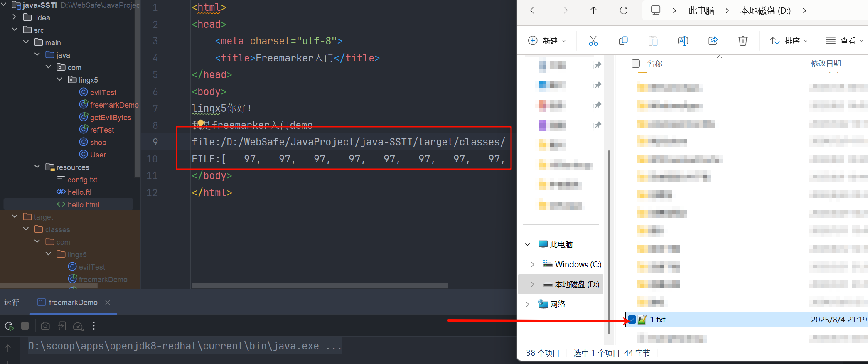Close the freemarkDemo run tab
The width and height of the screenshot is (868, 364).
point(108,303)
